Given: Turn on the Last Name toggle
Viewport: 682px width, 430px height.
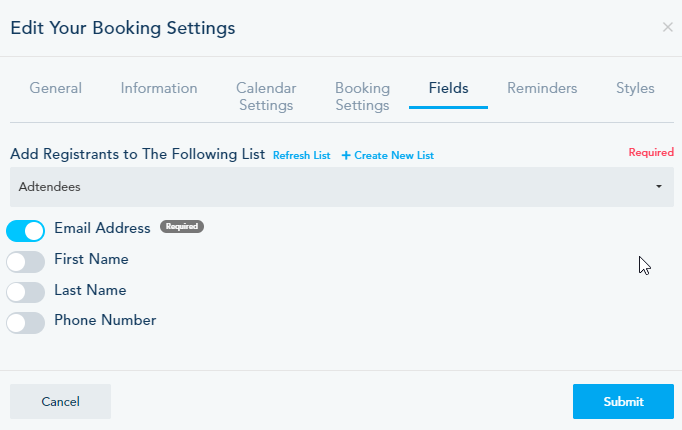Looking at the screenshot, I should 25,292.
